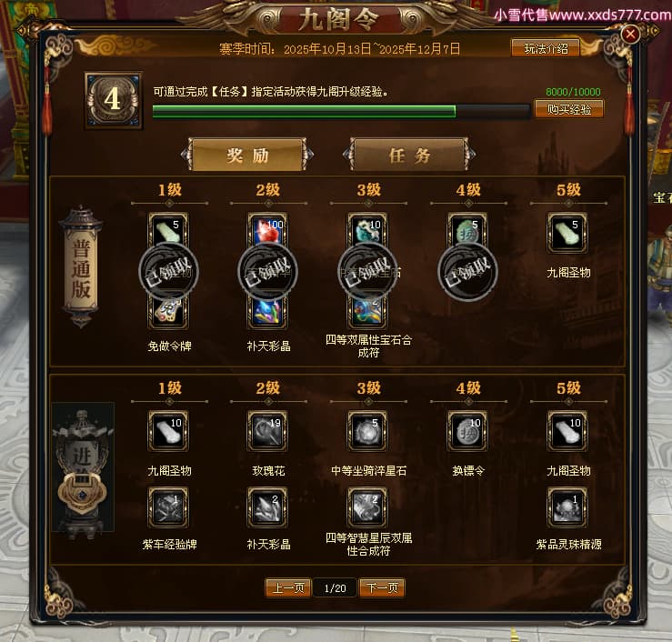672x642 pixels.
Task: Click the level 1 进阶 九阁圣物 icon
Action: click(168, 431)
